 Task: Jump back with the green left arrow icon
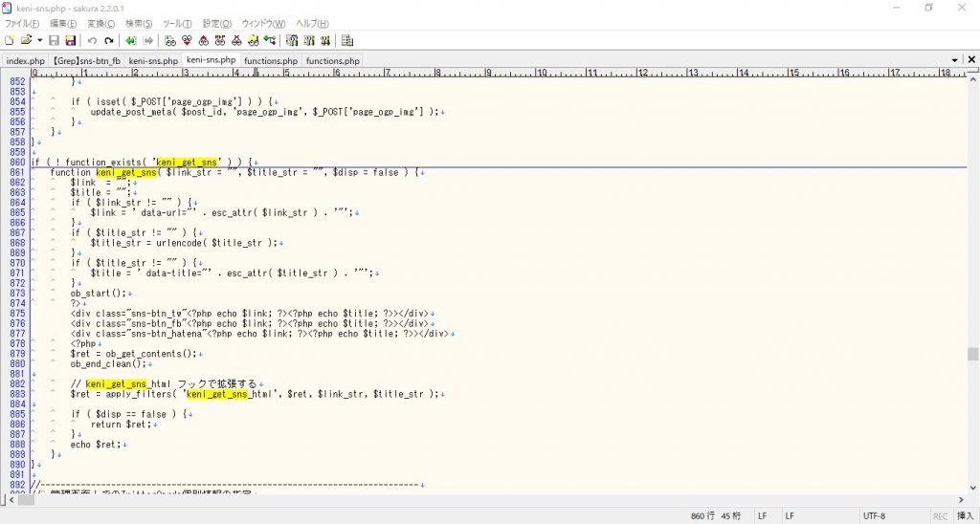click(130, 40)
